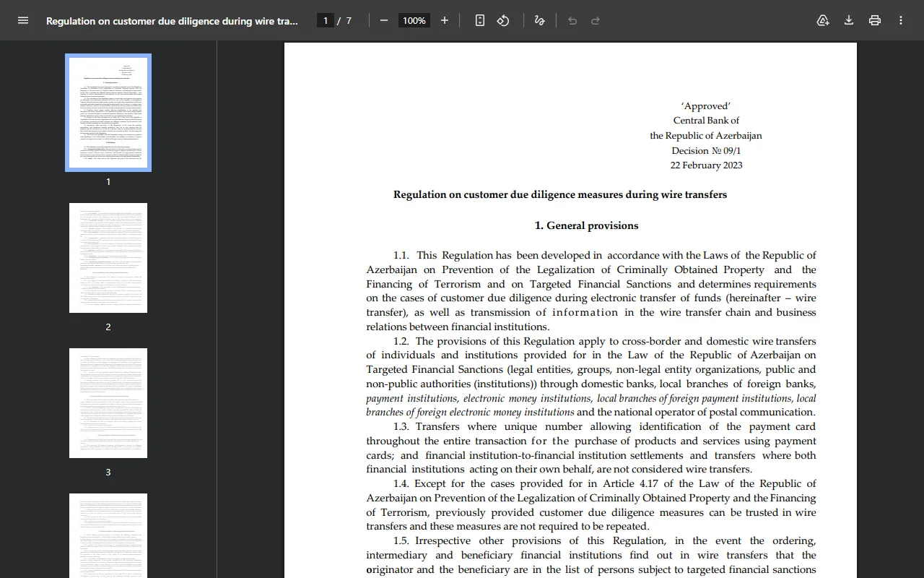
Task: Click the 'Approved' text line
Action: (706, 105)
